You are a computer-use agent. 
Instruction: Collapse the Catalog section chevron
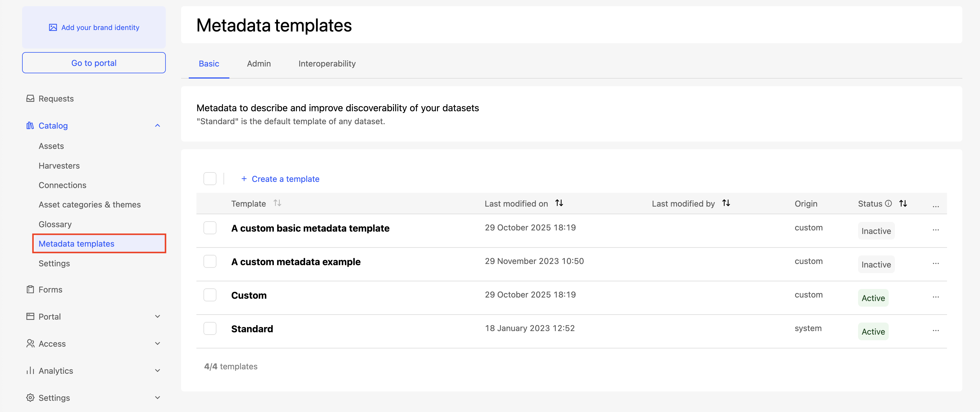point(158,125)
